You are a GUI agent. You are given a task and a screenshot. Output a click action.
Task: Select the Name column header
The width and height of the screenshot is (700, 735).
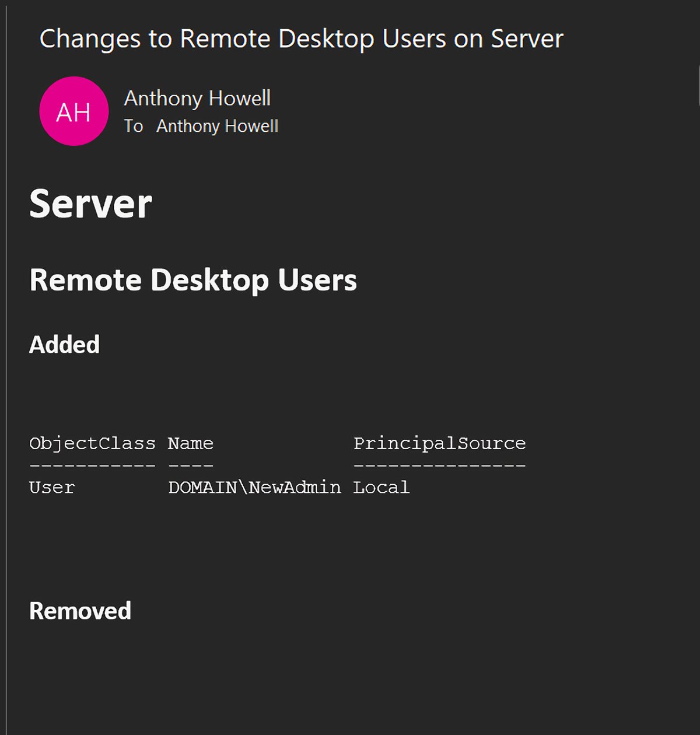pyautogui.click(x=191, y=443)
